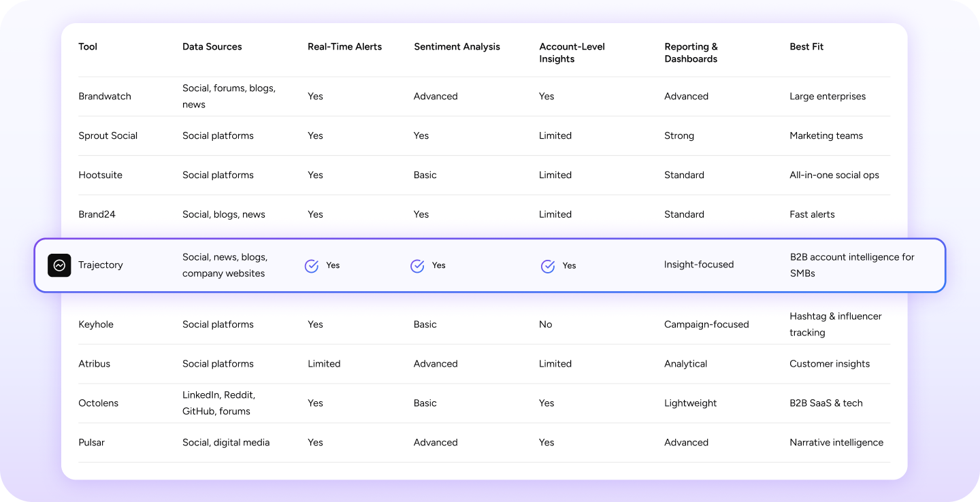Click the Trajectory logo icon
The width and height of the screenshot is (980, 502).
[59, 265]
